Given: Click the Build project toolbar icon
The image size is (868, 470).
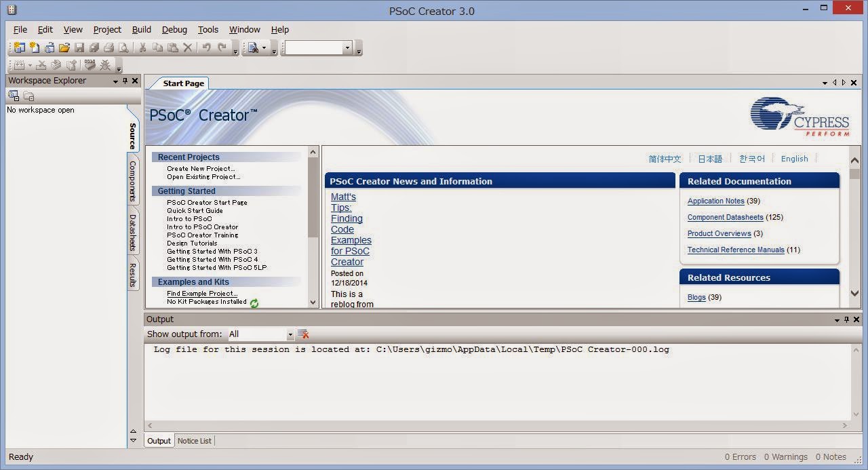Looking at the screenshot, I should pyautogui.click(x=19, y=65).
